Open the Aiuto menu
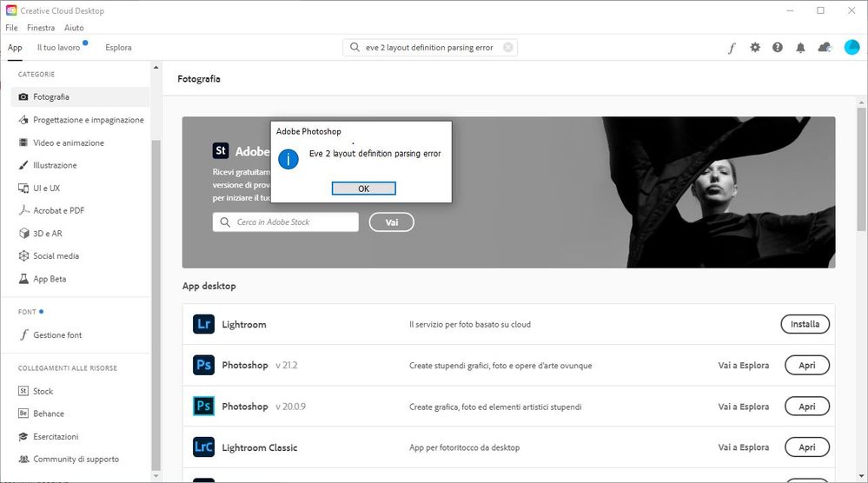 74,28
